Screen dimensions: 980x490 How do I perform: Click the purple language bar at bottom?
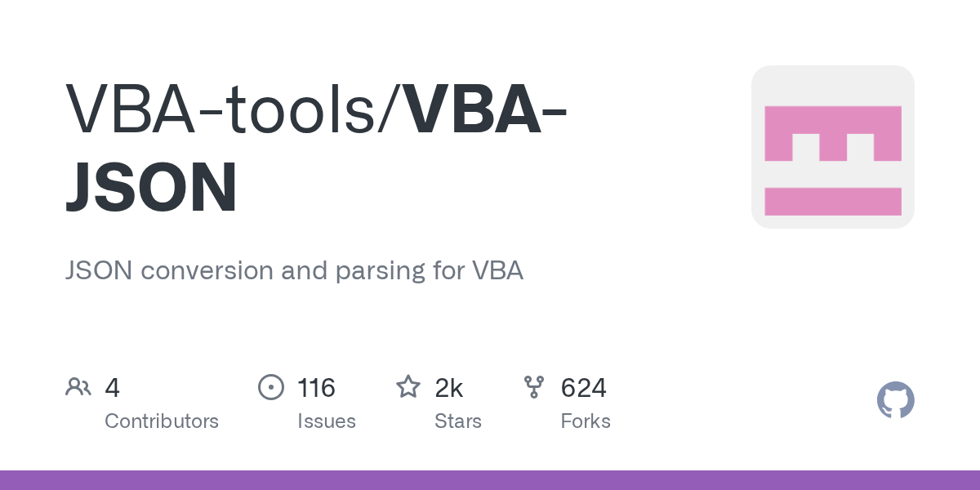490,480
